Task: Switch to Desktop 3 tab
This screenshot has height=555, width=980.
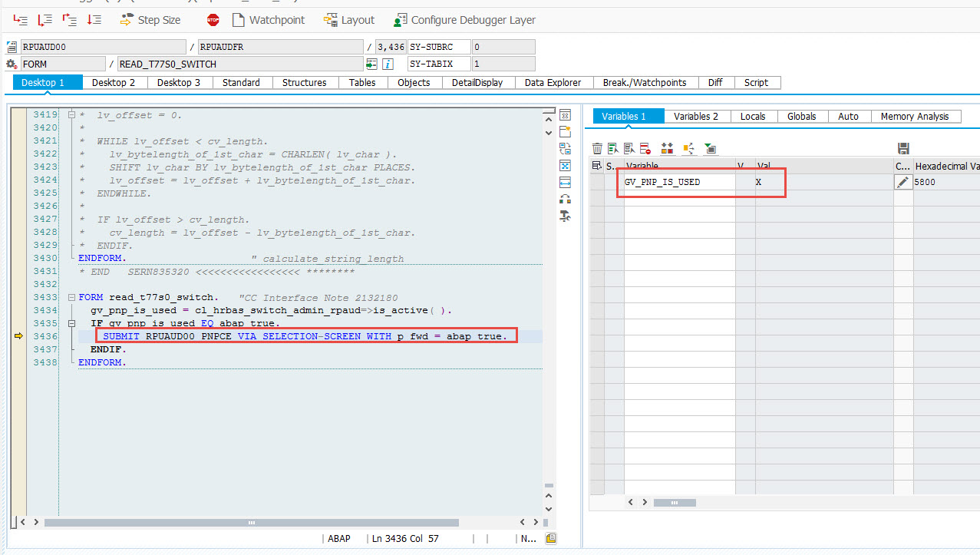Action: coord(179,82)
